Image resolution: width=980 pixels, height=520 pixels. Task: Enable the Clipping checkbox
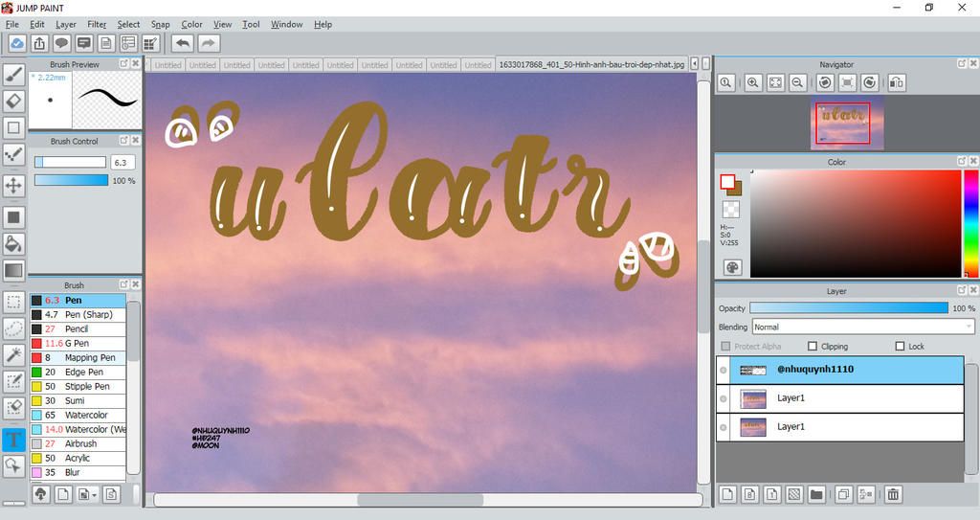(x=813, y=346)
